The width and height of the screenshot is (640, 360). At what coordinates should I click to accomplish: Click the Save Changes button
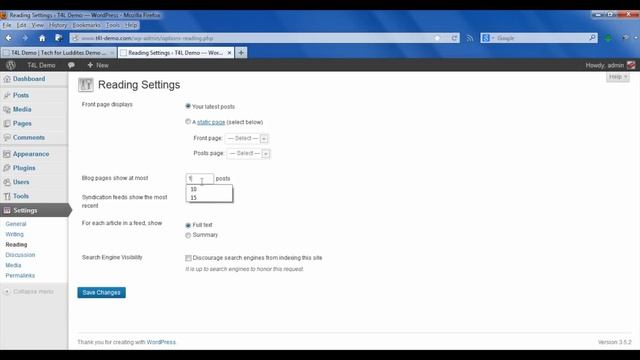102,292
